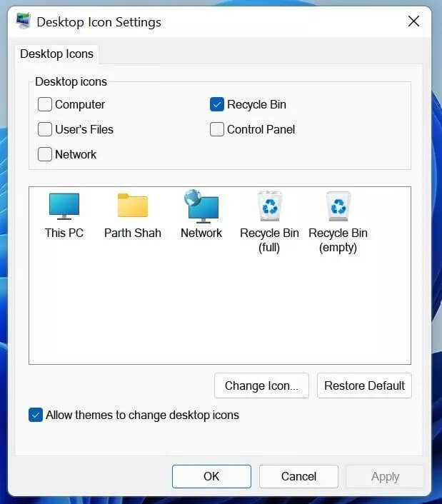Click Cancel to discard changes

[298, 476]
